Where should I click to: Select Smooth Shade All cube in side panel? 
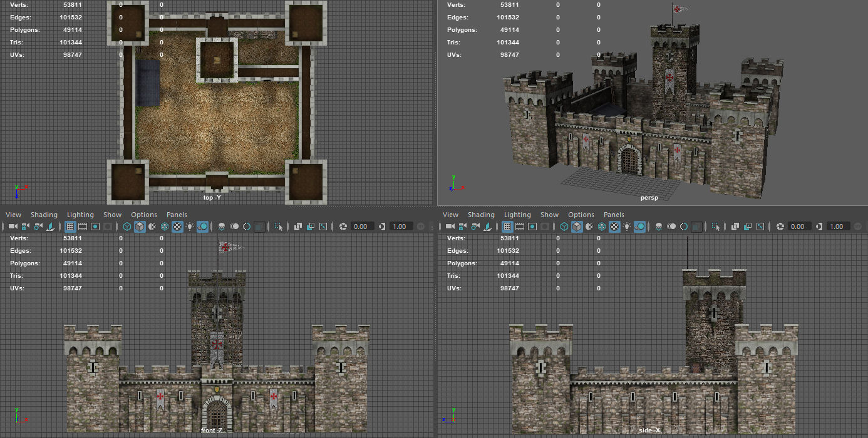578,227
